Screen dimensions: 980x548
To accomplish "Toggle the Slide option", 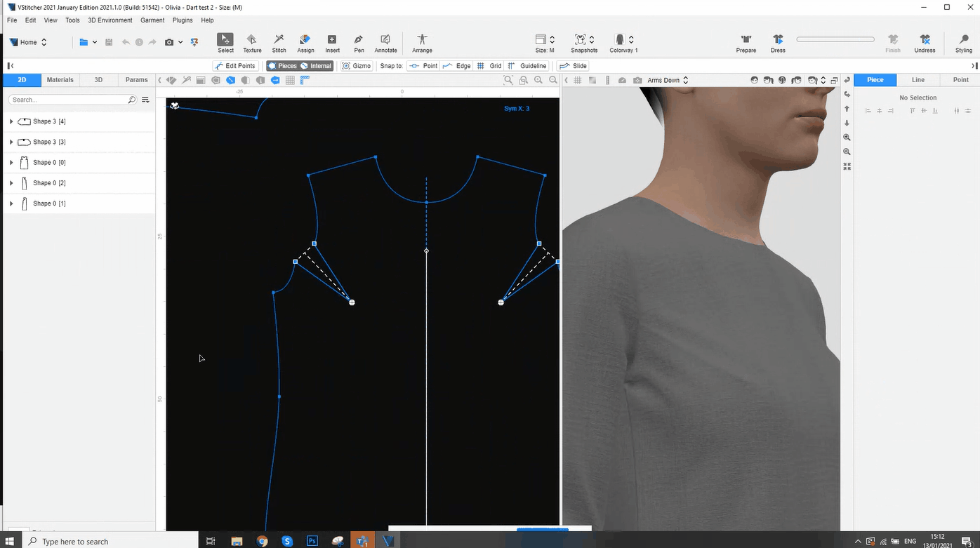I will coord(574,66).
